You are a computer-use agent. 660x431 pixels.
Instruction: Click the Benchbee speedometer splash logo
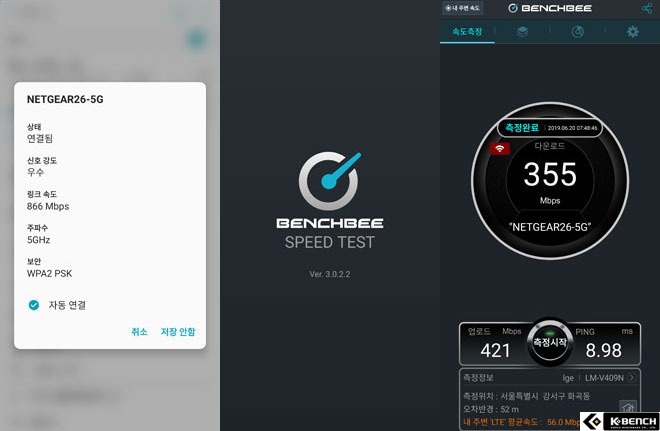330,181
